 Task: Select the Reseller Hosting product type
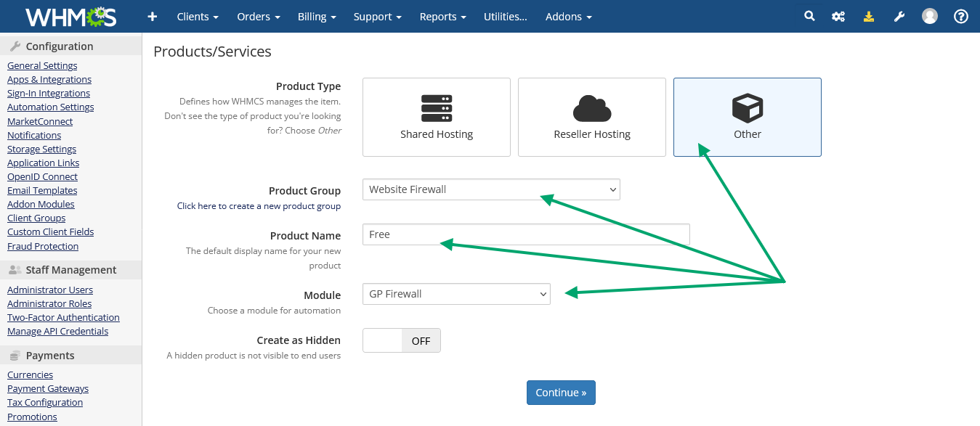[592, 117]
